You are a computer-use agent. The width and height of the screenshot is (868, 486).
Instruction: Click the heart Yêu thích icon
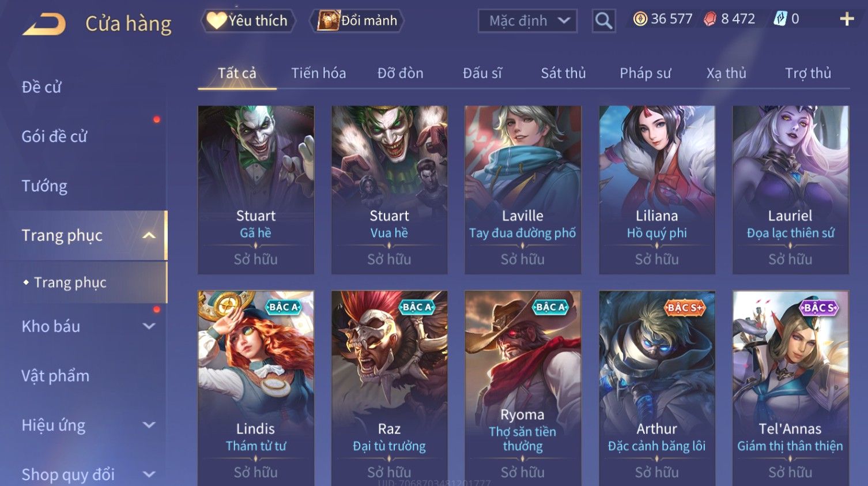point(217,21)
